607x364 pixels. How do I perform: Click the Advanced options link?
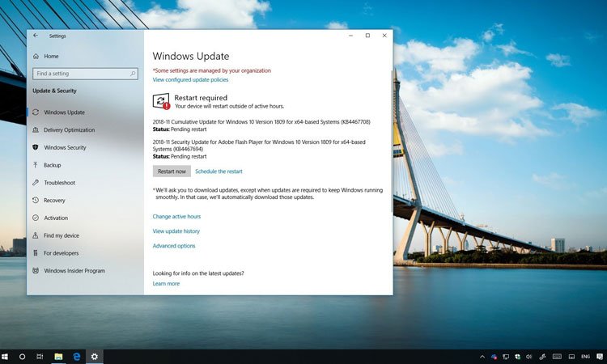tap(174, 246)
